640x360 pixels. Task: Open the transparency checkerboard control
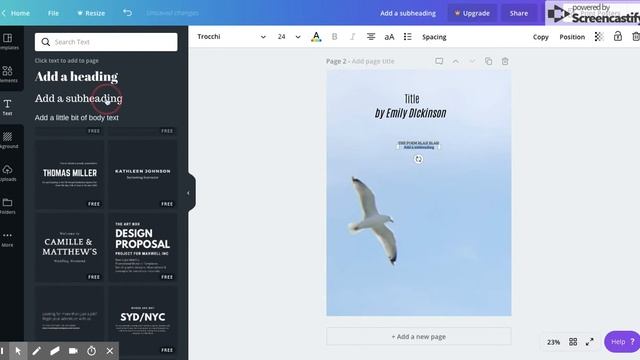coord(599,37)
